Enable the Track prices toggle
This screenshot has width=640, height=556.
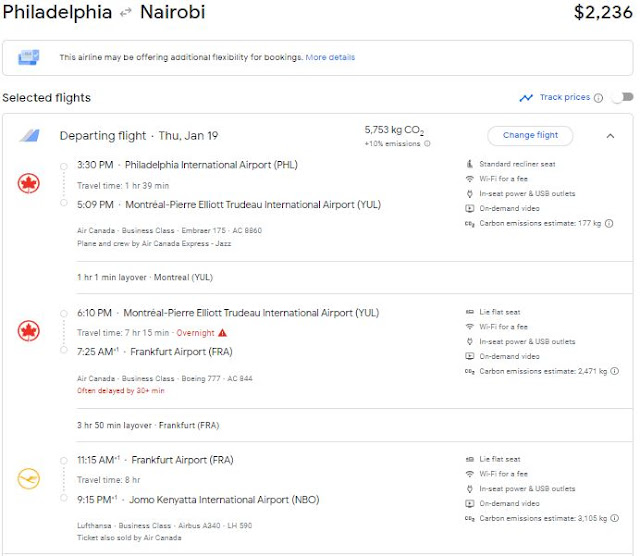coord(622,98)
